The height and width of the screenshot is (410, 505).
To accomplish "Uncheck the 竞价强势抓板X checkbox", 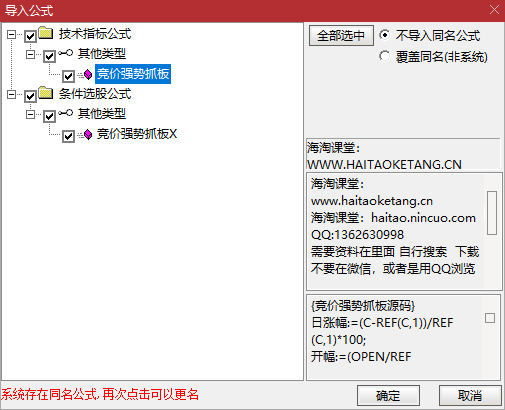I will (68, 136).
